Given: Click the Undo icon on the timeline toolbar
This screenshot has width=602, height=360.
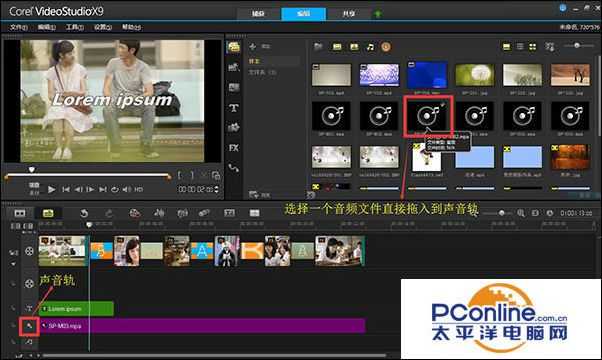Looking at the screenshot, I should coord(84,213).
